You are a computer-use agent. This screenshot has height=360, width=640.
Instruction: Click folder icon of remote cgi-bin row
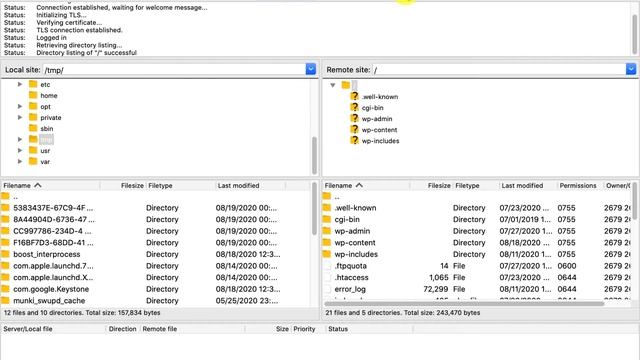click(327, 219)
